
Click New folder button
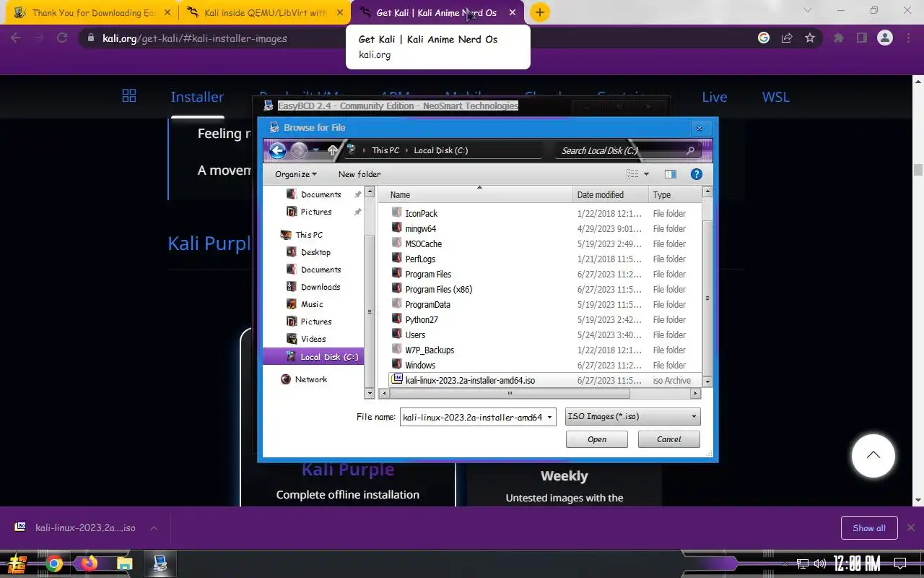coord(359,174)
